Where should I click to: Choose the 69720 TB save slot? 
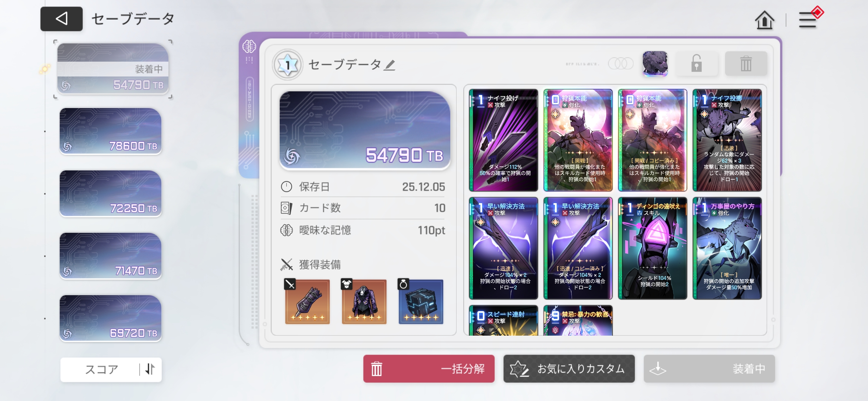[111, 318]
